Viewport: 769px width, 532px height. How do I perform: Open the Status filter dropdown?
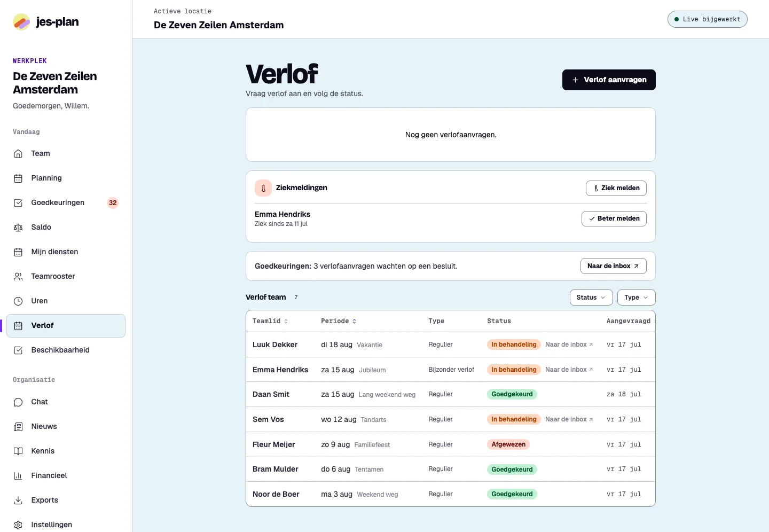(591, 298)
